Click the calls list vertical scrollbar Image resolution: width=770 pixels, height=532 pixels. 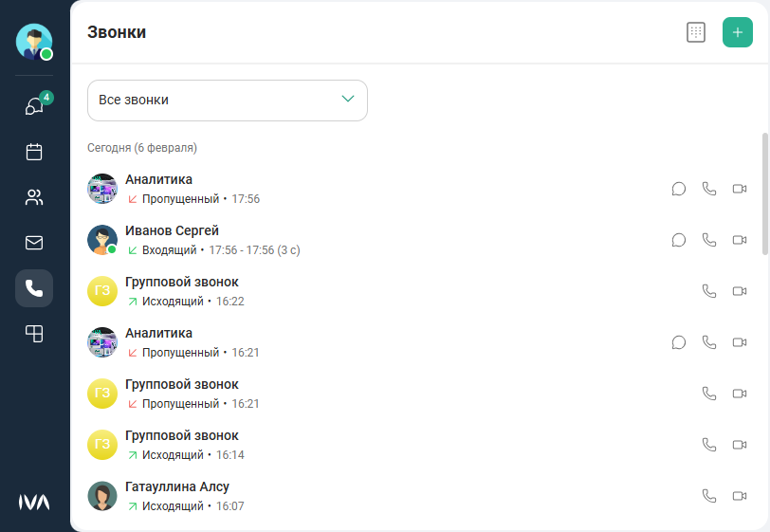tap(765, 194)
